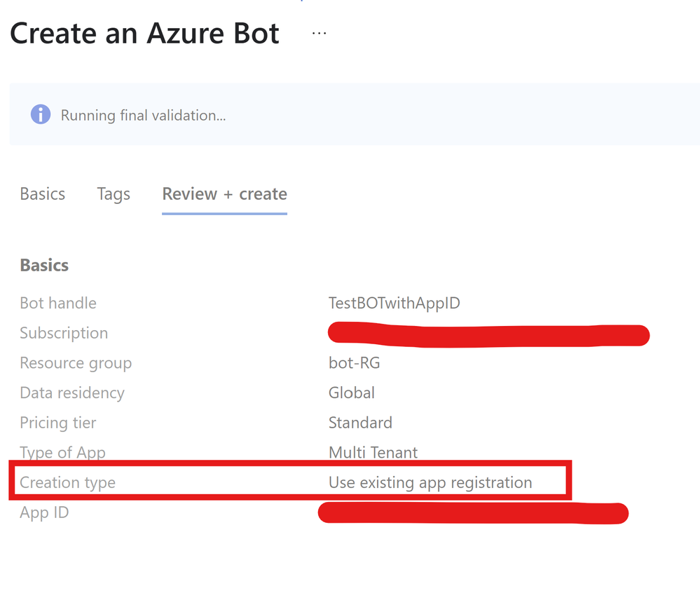
Task: Click the Data residency label
Action: (72, 393)
